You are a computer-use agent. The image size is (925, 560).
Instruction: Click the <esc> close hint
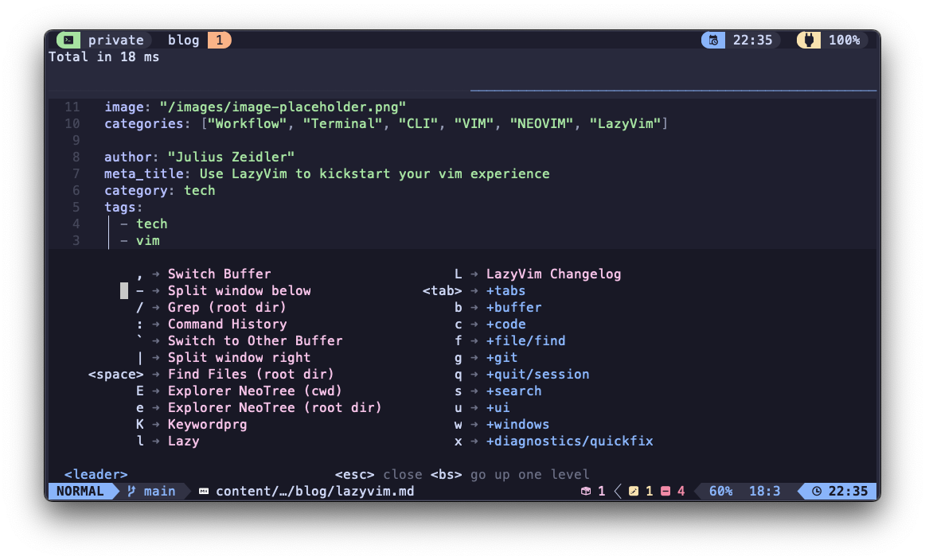pyautogui.click(x=379, y=475)
